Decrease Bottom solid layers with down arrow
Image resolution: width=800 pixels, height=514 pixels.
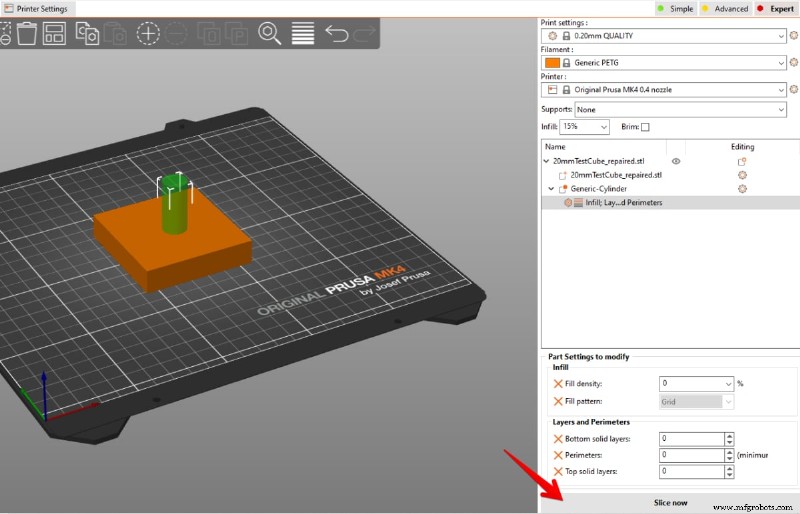coord(729,442)
